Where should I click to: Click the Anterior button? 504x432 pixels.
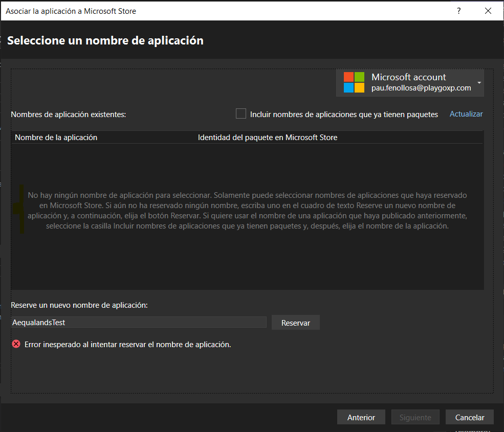[361, 417]
